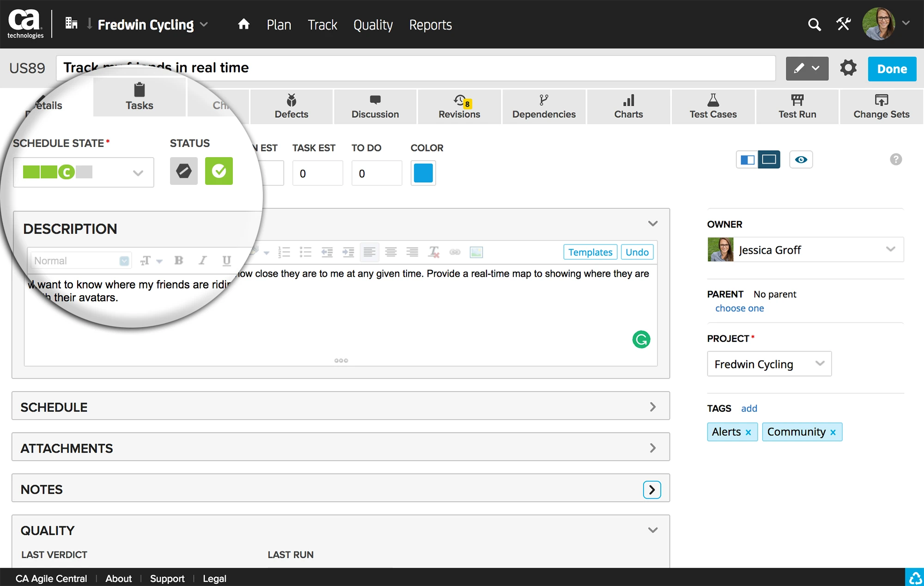Switch to the Revisions tab
The height and width of the screenshot is (586, 924).
tap(459, 107)
